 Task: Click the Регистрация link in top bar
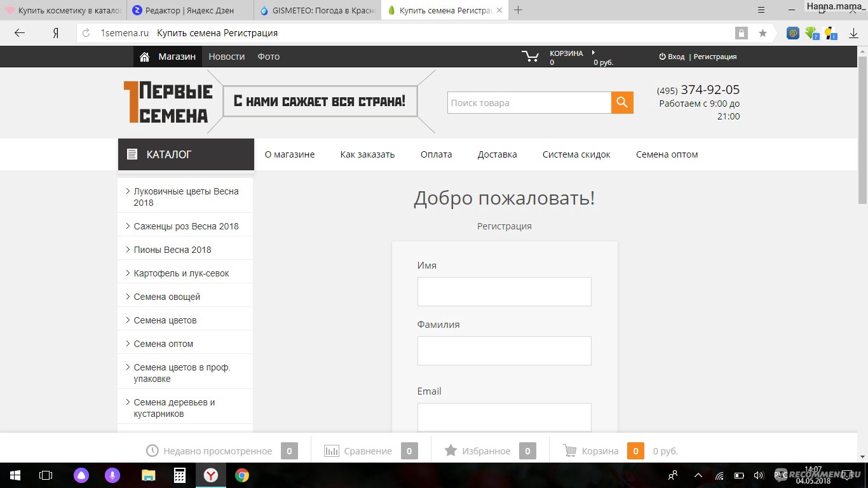tap(715, 57)
